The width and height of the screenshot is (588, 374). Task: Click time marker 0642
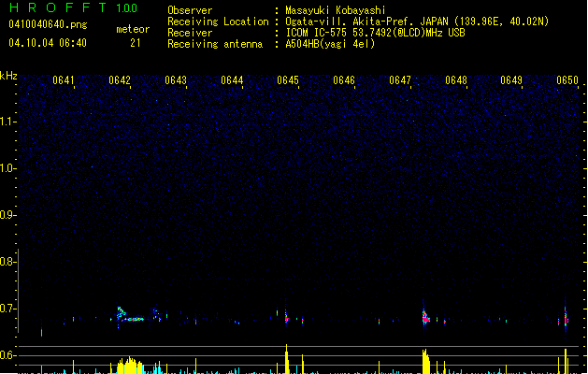pyautogui.click(x=120, y=80)
